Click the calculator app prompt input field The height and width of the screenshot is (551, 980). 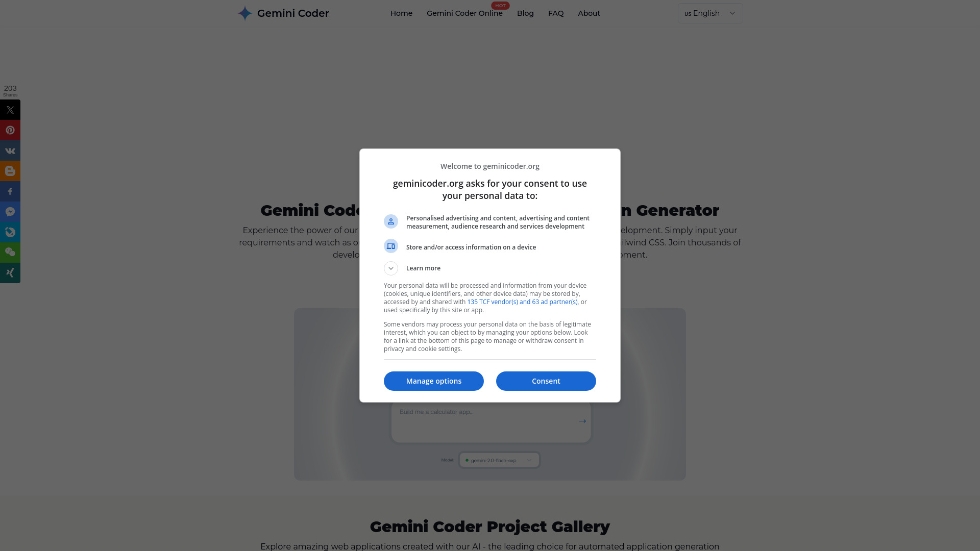click(490, 420)
